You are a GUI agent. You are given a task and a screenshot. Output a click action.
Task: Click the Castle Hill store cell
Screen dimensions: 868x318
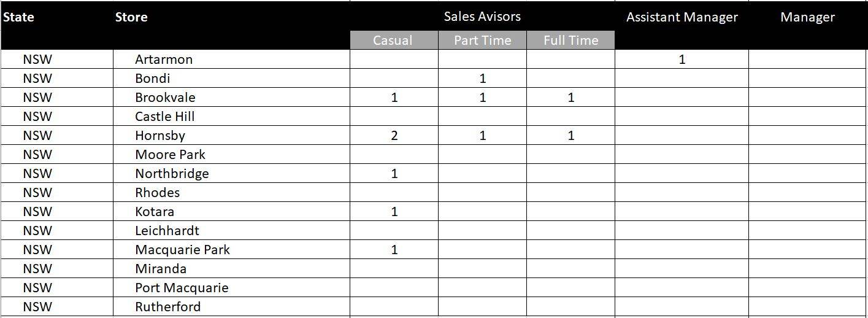pyautogui.click(x=231, y=117)
